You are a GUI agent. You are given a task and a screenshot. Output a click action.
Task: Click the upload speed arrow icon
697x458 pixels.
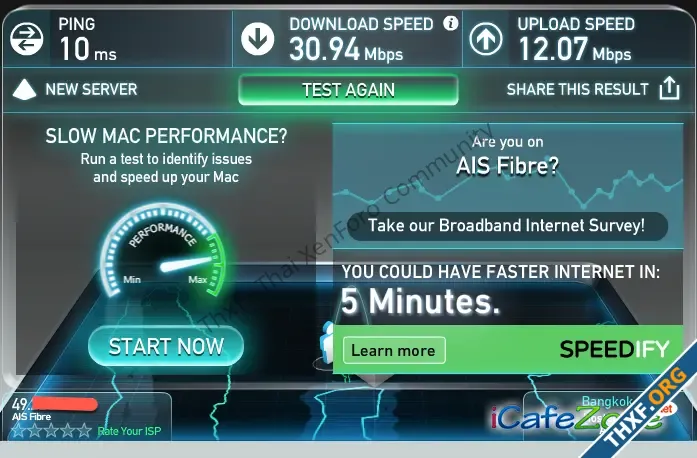[x=486, y=39]
